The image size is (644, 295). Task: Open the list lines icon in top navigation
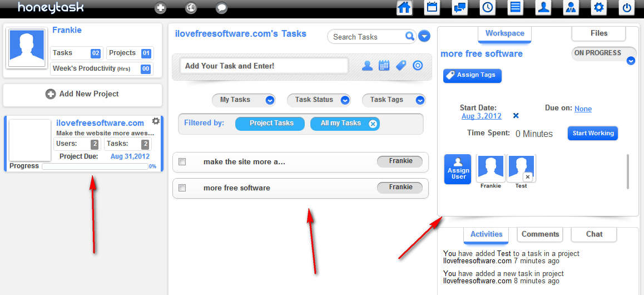click(516, 8)
